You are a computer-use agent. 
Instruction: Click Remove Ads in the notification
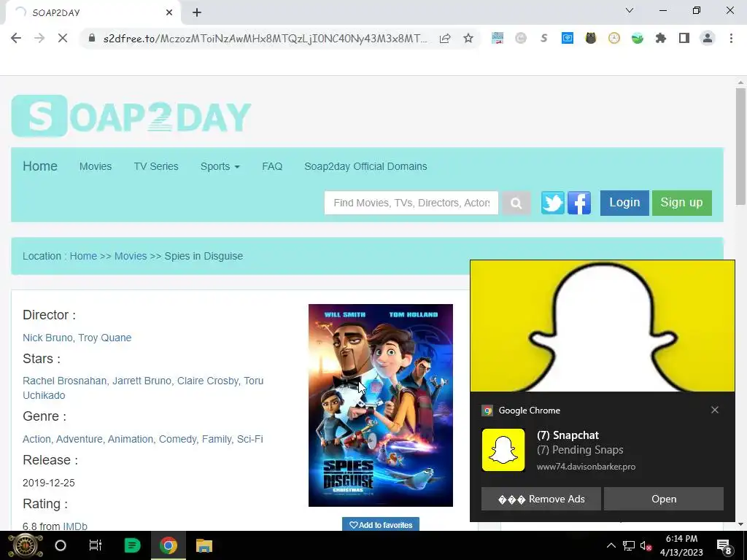[x=541, y=499]
